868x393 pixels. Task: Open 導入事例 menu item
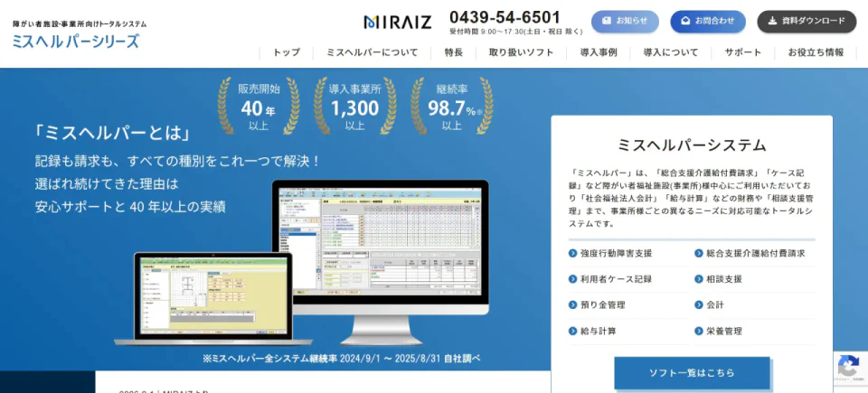(x=599, y=53)
